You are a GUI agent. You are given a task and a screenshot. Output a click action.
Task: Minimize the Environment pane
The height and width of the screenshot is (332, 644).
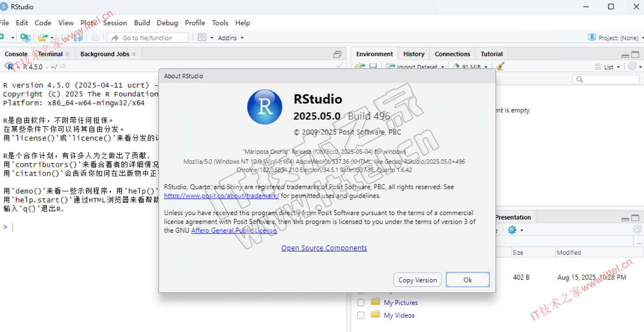(625, 56)
